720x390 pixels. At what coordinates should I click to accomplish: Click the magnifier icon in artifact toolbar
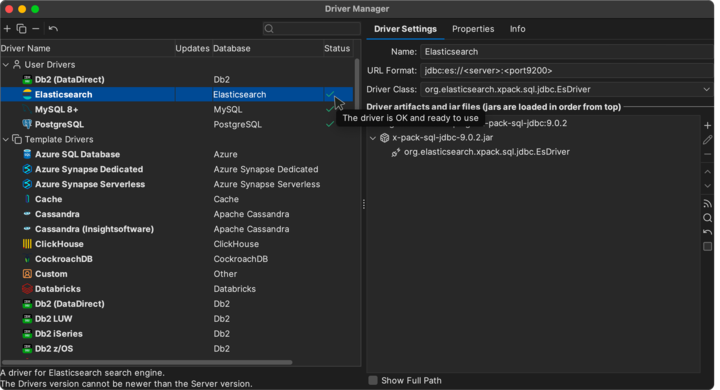pyautogui.click(x=707, y=218)
